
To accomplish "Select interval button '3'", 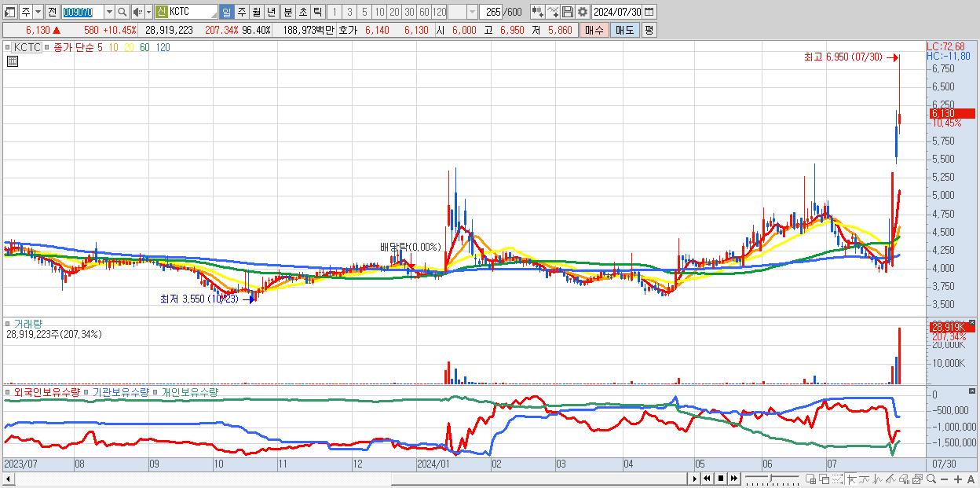I will coord(349,12).
